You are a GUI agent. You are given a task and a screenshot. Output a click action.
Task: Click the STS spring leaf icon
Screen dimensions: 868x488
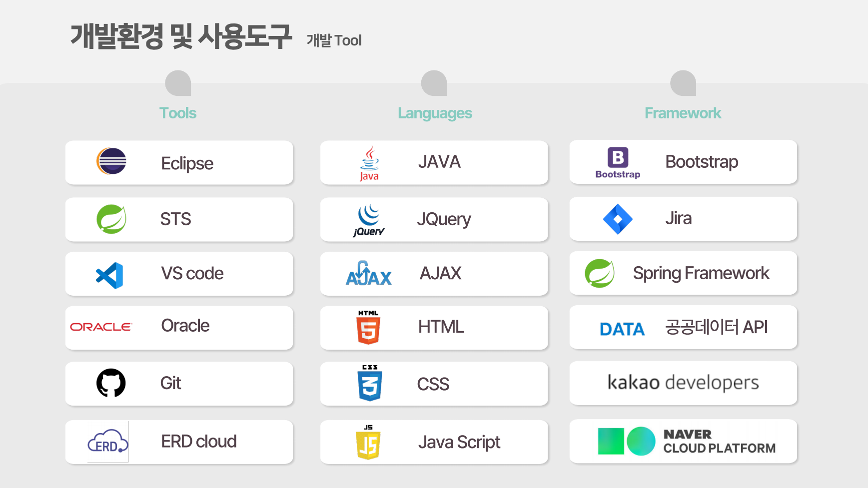tap(111, 219)
